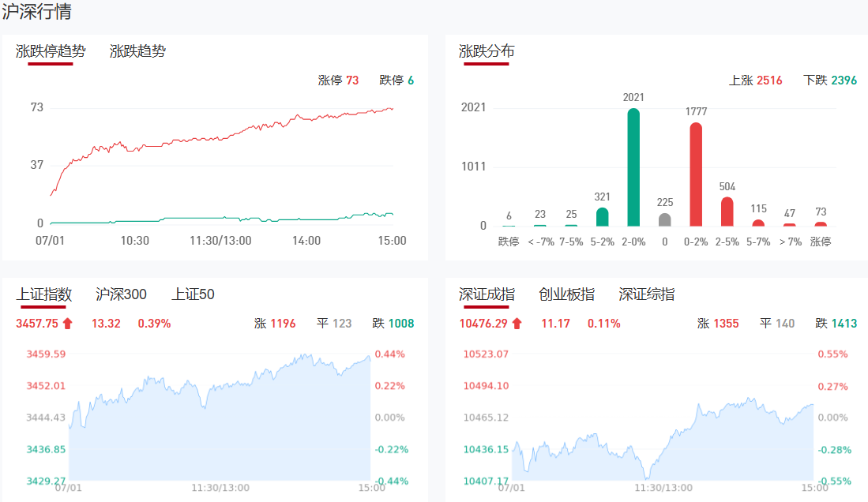Select the 涨跌停趋势 tab
Viewport: 868px width, 502px height.
tap(51, 51)
